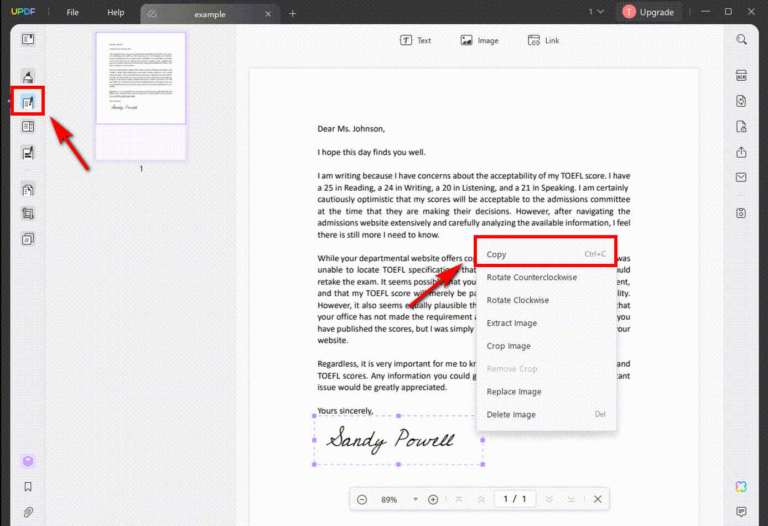768x526 pixels.
Task: Open the Organize Pages icon
Action: (28, 127)
